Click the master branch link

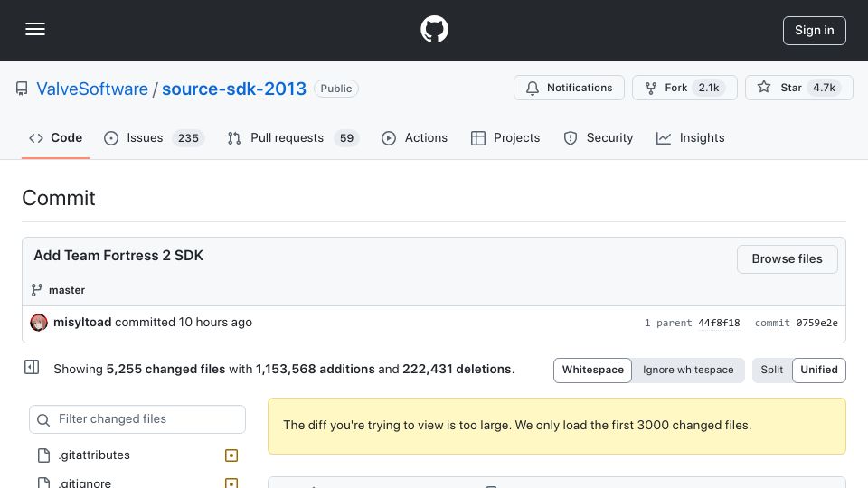click(x=66, y=290)
